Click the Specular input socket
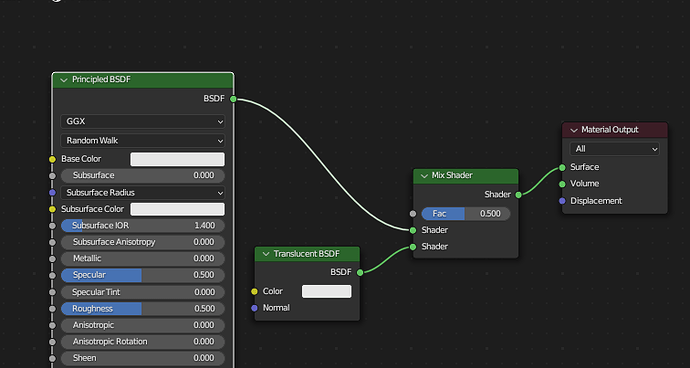690x368 pixels. tap(52, 275)
